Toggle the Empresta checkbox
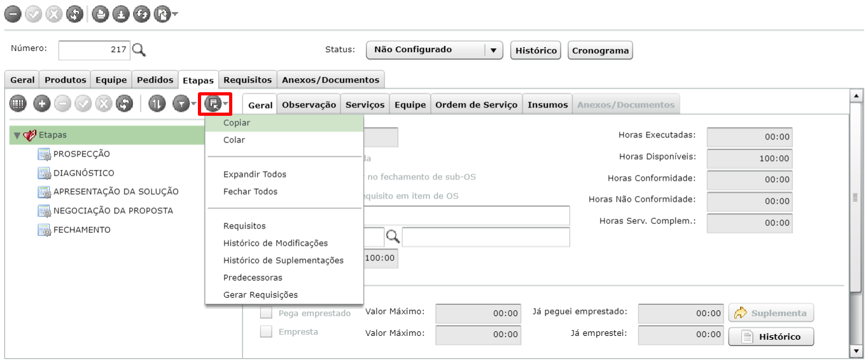 (266, 331)
